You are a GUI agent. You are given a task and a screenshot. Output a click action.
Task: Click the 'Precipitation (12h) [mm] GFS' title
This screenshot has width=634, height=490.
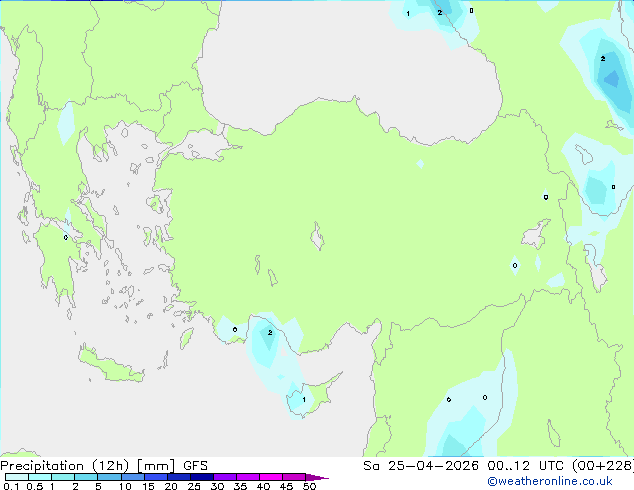point(104,466)
